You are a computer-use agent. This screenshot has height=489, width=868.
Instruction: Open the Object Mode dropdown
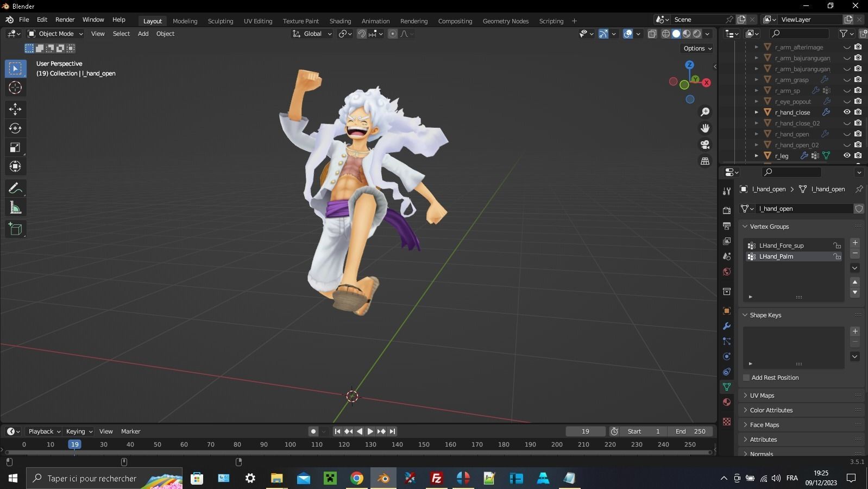[x=55, y=34]
